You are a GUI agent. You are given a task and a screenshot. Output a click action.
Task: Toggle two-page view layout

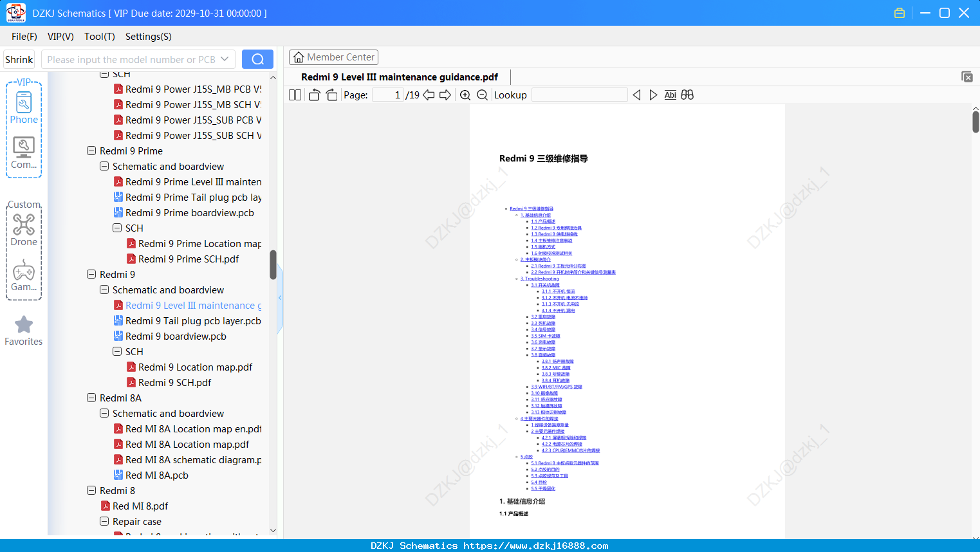[295, 95]
